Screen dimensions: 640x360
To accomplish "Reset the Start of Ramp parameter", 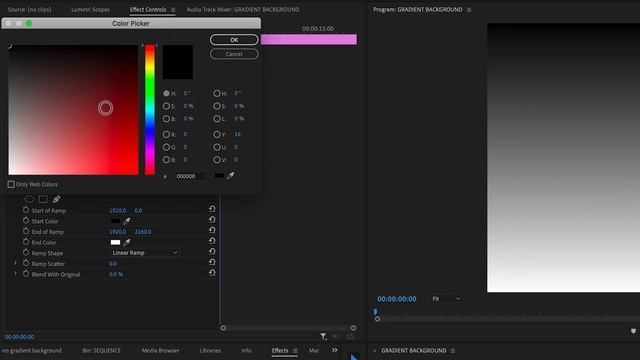I will coord(212,209).
